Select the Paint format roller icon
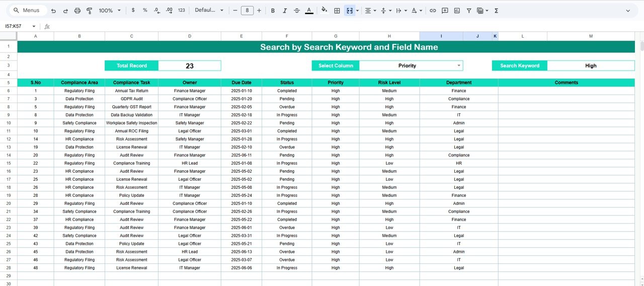 [x=90, y=11]
